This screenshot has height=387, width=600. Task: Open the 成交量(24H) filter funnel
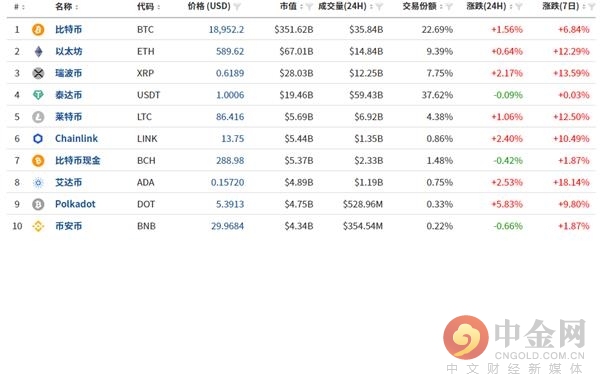coord(379,7)
